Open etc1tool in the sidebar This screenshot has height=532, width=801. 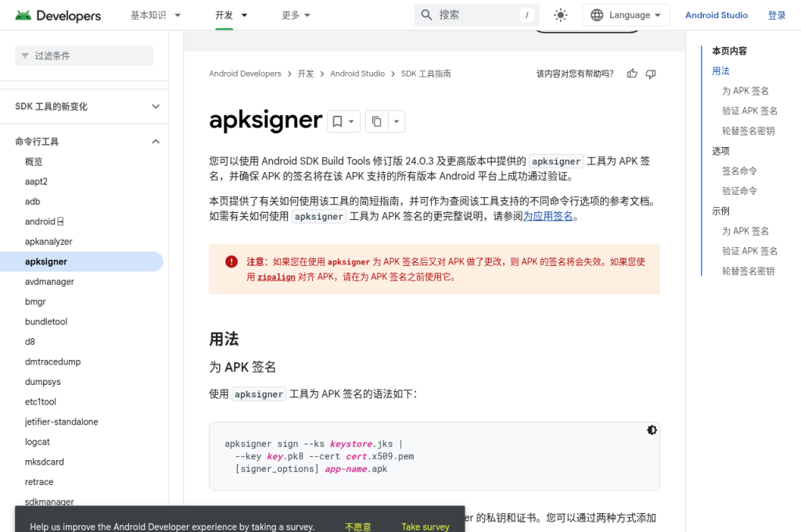41,401
